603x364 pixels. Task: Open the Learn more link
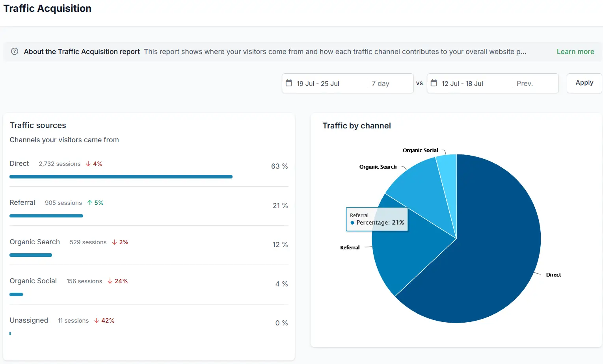tap(575, 52)
